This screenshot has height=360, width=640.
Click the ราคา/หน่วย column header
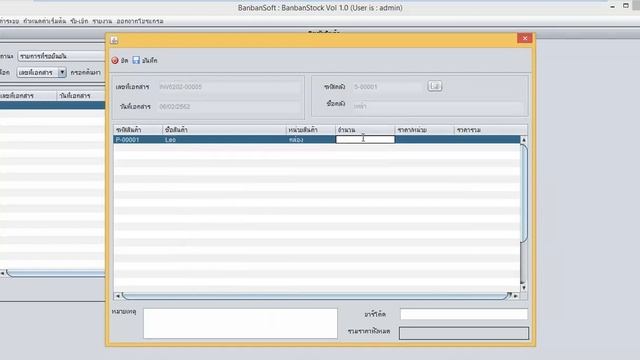click(424, 130)
